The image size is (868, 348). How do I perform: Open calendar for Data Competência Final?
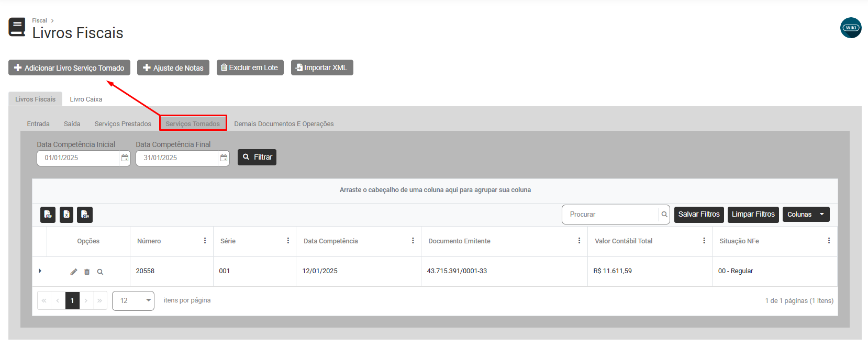pos(224,158)
